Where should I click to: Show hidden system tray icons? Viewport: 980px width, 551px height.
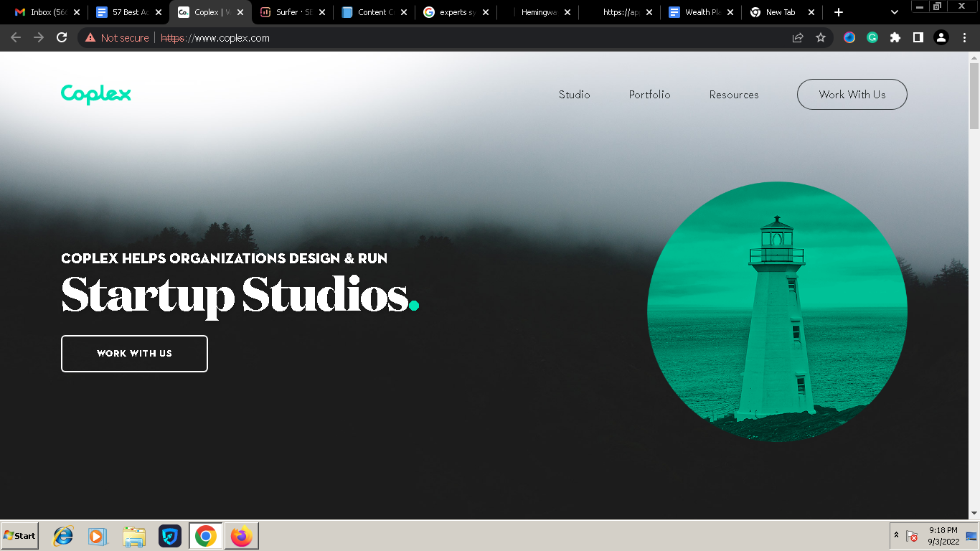(896, 536)
